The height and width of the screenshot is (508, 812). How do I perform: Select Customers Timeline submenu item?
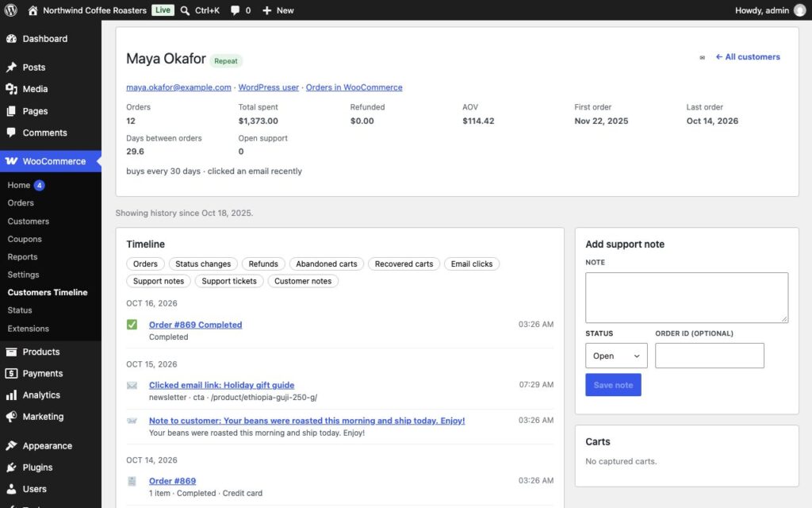pos(48,292)
